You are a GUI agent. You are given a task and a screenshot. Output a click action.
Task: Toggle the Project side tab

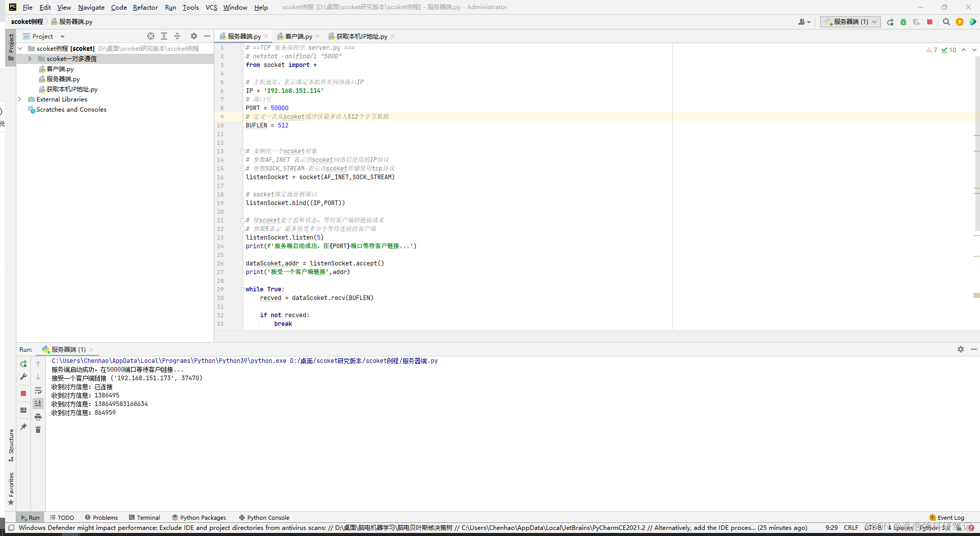pos(11,48)
